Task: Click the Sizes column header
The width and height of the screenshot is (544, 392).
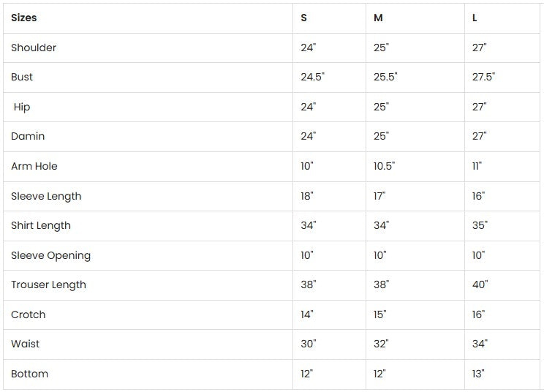Action: pos(24,18)
